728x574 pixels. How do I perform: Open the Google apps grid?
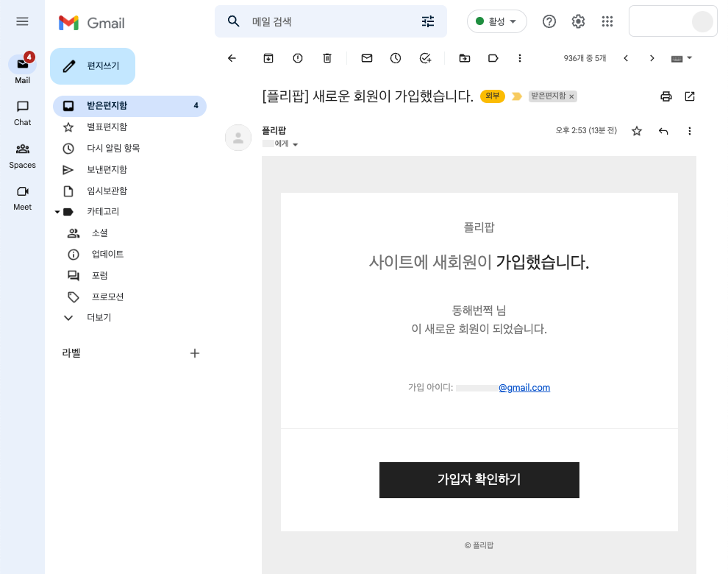pyautogui.click(x=607, y=21)
